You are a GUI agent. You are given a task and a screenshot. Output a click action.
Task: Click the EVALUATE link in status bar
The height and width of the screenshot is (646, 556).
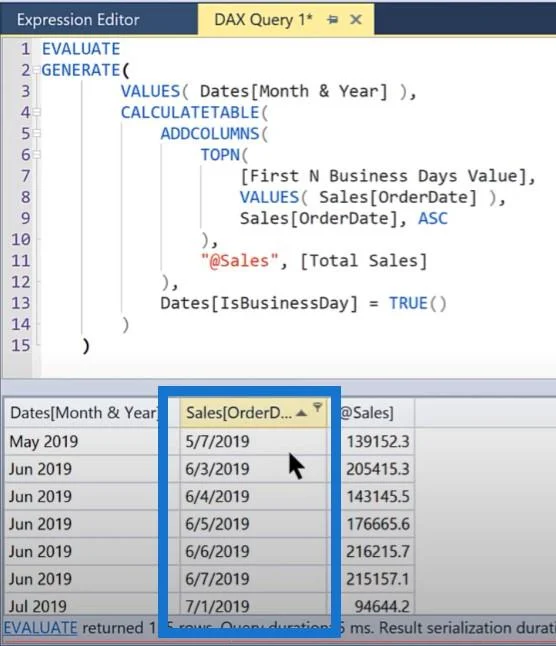coord(40,628)
